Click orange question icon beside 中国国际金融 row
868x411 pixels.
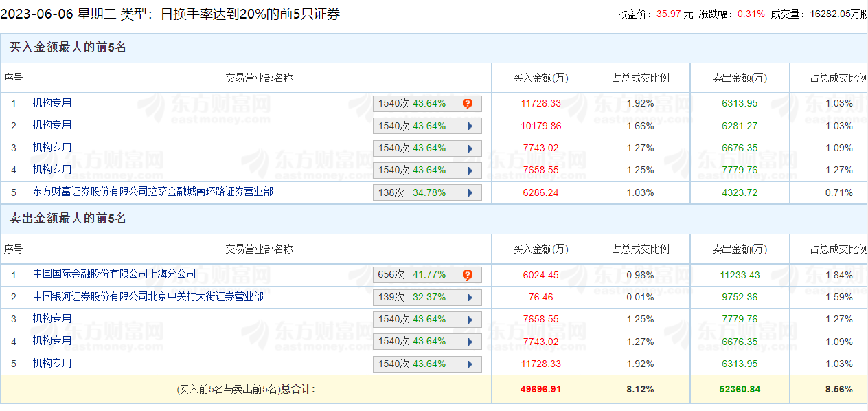pyautogui.click(x=468, y=275)
